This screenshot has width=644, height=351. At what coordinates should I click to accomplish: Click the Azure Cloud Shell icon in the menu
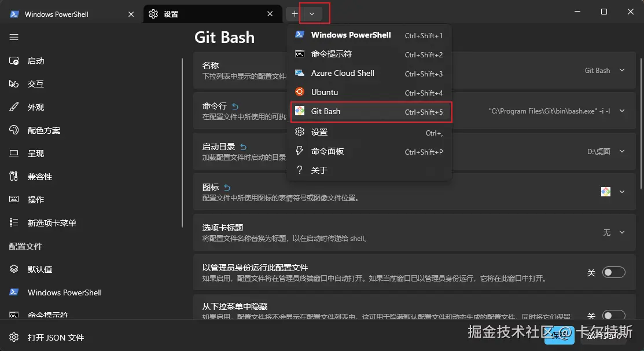point(300,72)
